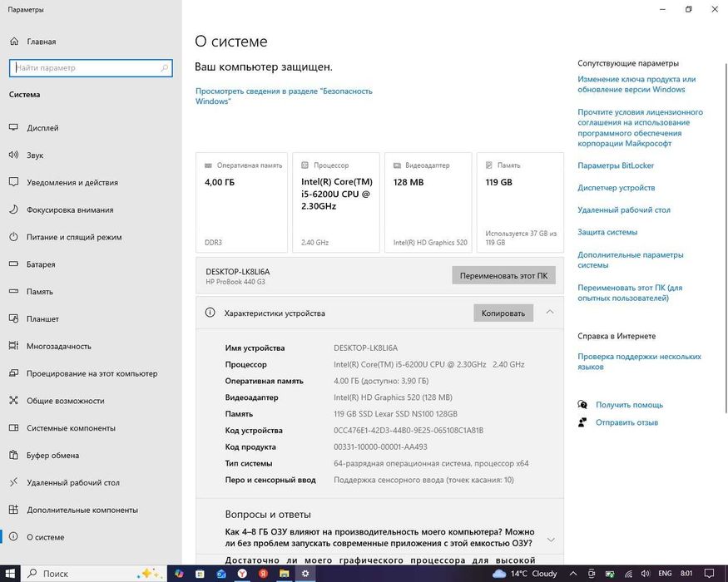This screenshot has height=582, width=728.
Task: Open Защита системы link
Action: pos(607,232)
